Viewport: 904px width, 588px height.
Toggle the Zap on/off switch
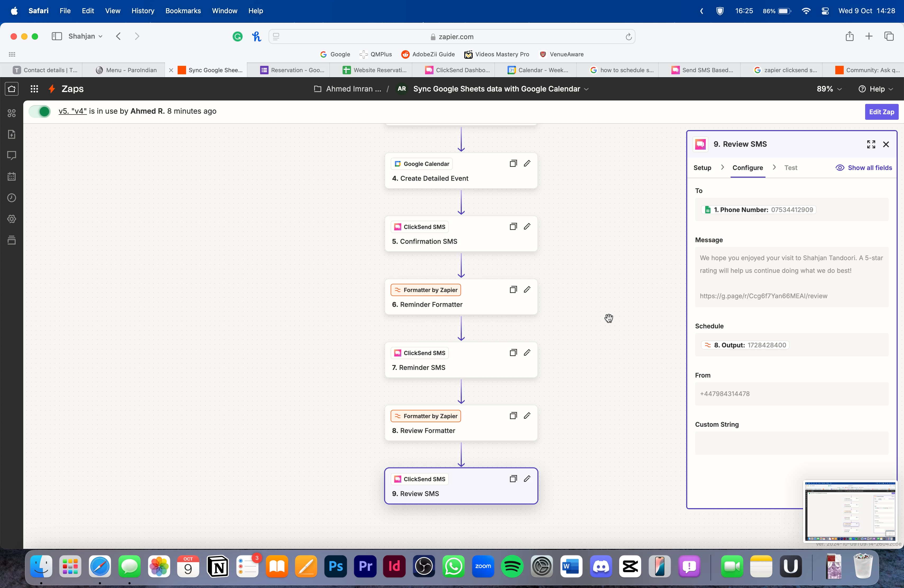click(39, 111)
